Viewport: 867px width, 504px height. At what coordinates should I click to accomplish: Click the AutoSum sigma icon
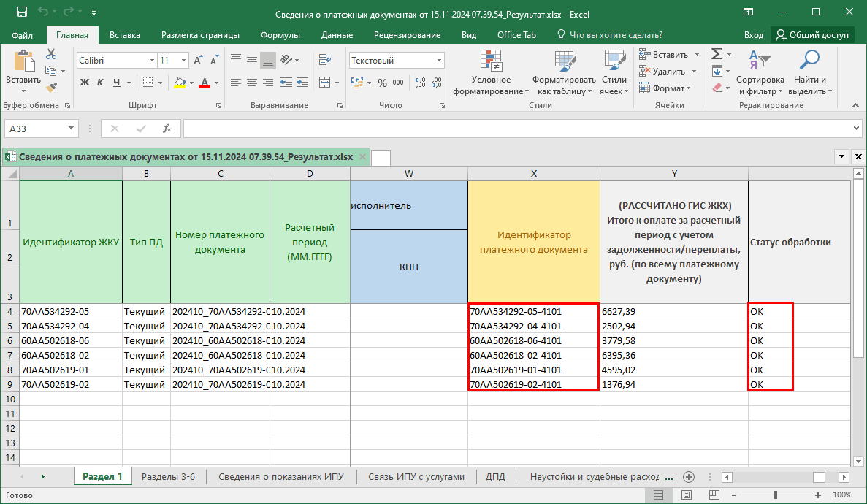[x=717, y=54]
